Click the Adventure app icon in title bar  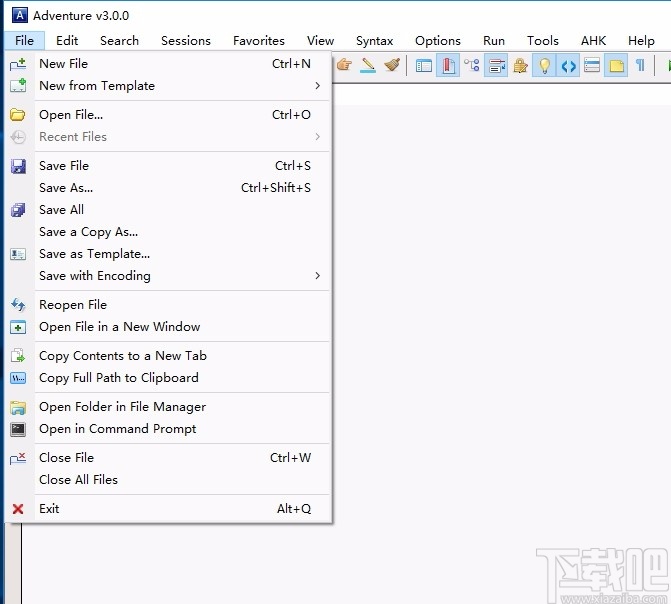pos(20,15)
